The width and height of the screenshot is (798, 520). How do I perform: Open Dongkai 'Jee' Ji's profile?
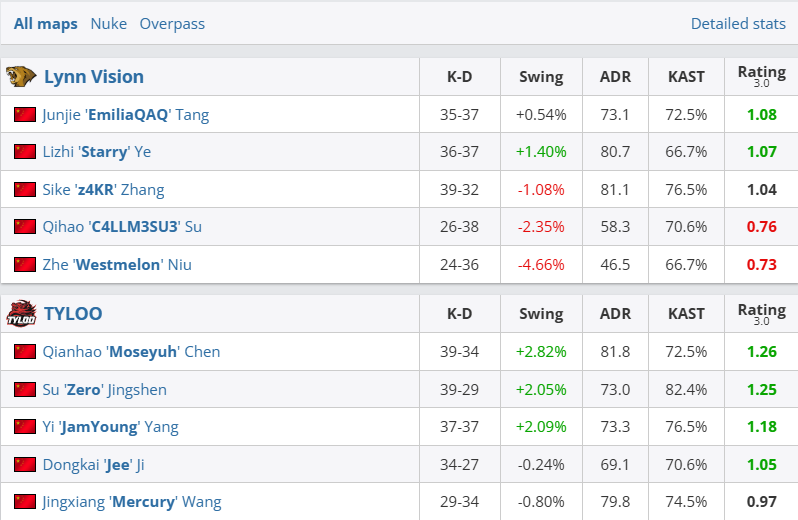[94, 465]
